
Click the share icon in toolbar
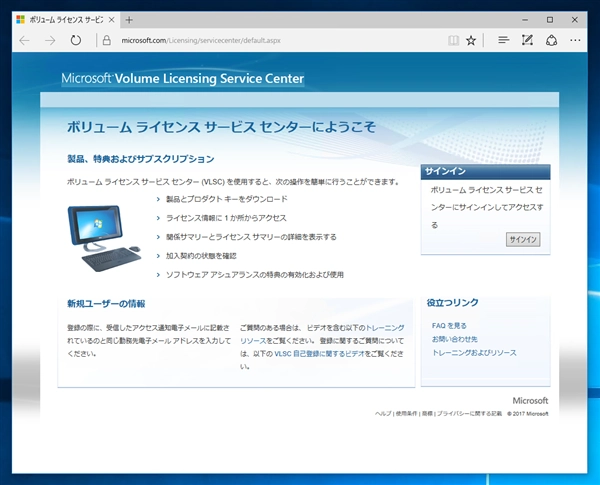(x=551, y=40)
